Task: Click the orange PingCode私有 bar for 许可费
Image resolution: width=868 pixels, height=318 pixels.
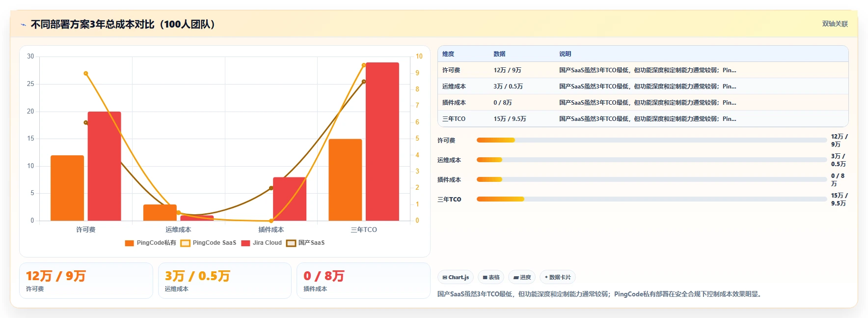Action: click(67, 188)
